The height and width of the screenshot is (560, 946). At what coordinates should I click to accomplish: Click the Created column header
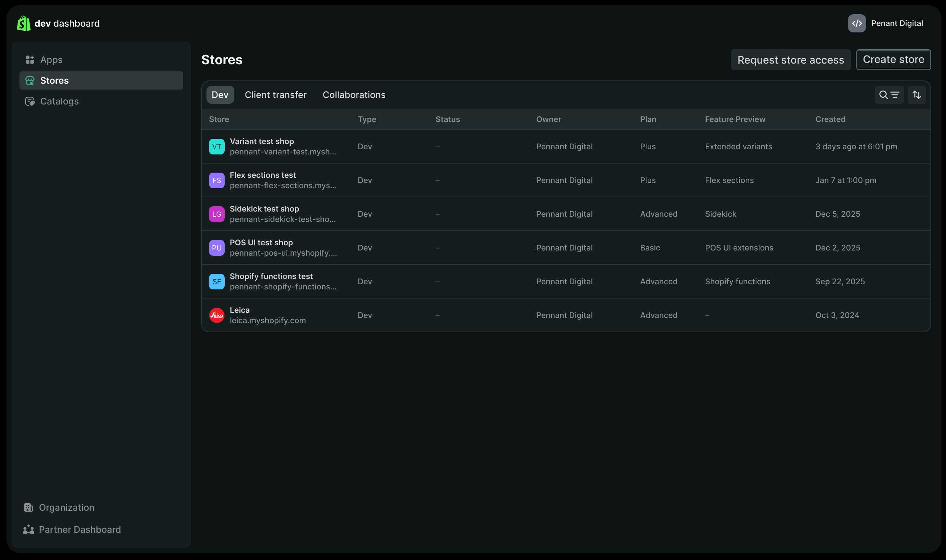coord(830,119)
